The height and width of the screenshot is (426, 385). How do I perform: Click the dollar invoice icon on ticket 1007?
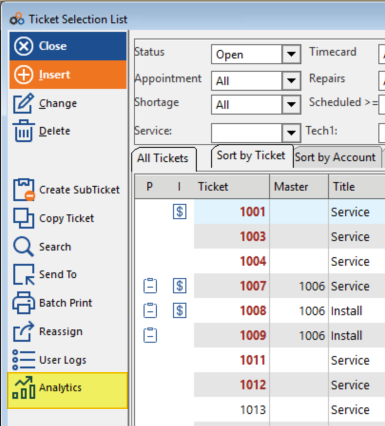(x=180, y=286)
